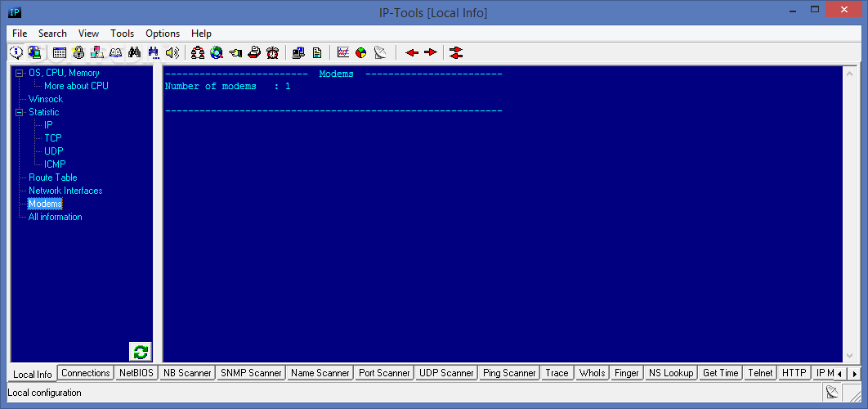Collapse the Statistic tree node

[20, 113]
